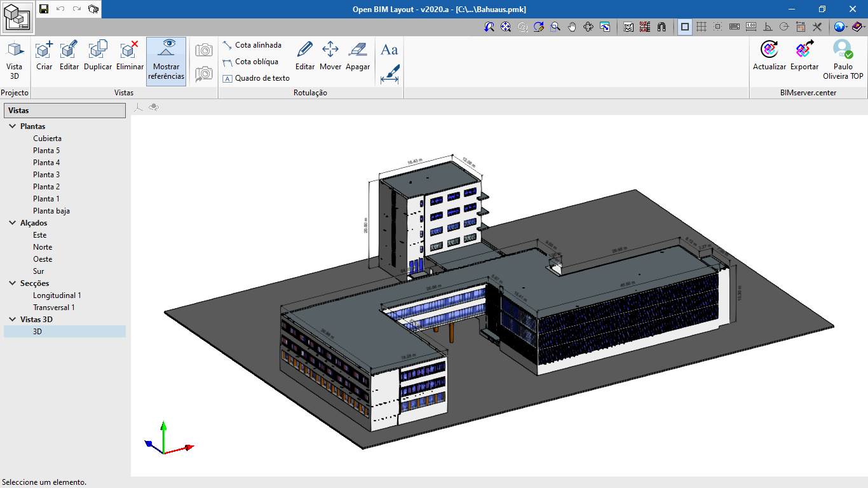868x488 pixels.
Task: Select the Mover tool in Rotulação
Action: point(330,56)
